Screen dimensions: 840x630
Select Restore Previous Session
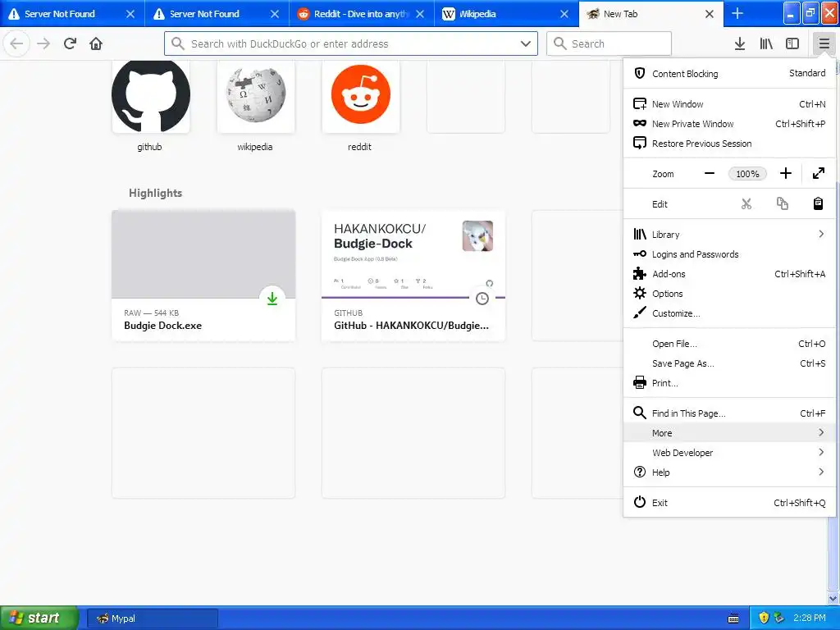pyautogui.click(x=729, y=144)
